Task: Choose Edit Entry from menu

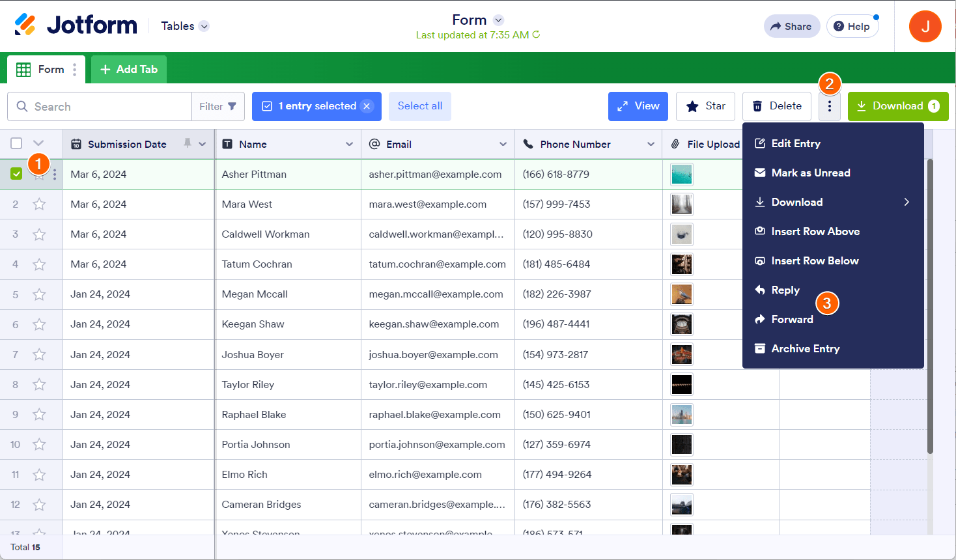Action: [x=833, y=143]
